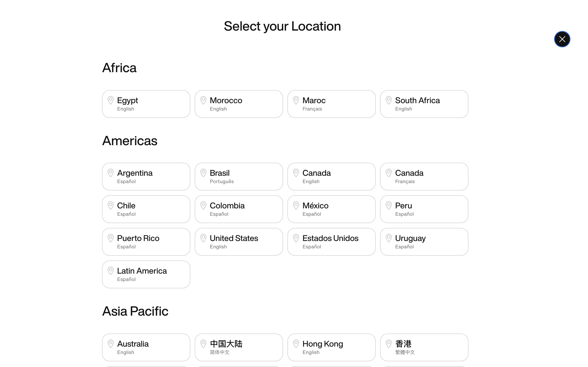Select the United States English option

[x=239, y=242]
